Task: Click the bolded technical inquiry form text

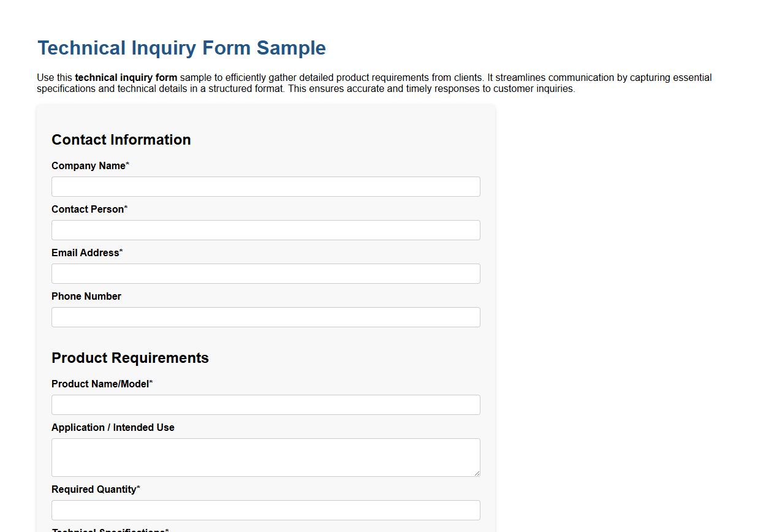Action: [x=126, y=78]
